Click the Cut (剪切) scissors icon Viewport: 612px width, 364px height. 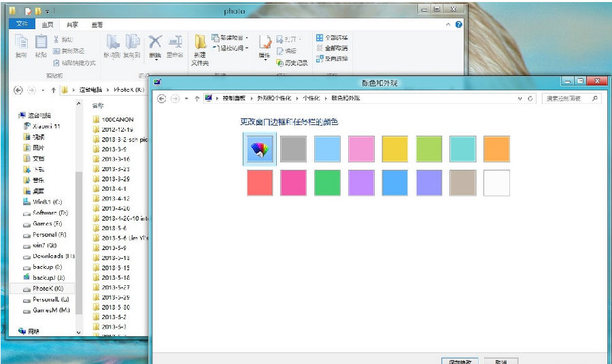(x=56, y=39)
